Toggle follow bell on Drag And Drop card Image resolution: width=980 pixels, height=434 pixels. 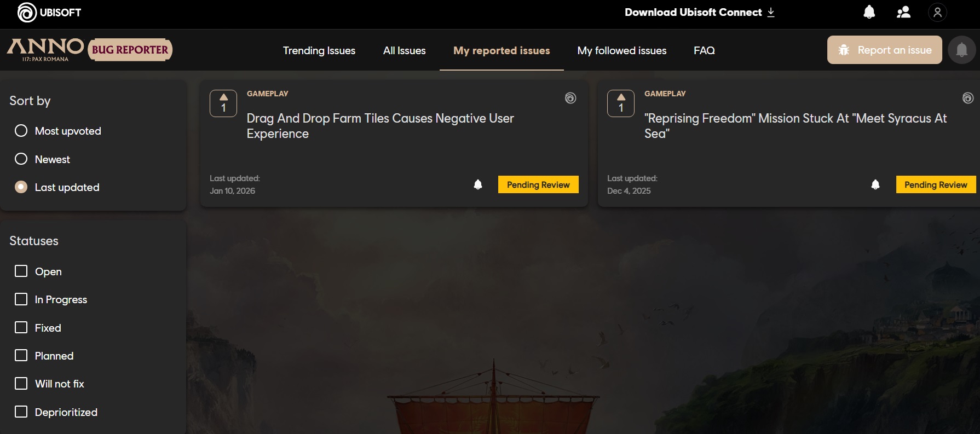click(478, 184)
